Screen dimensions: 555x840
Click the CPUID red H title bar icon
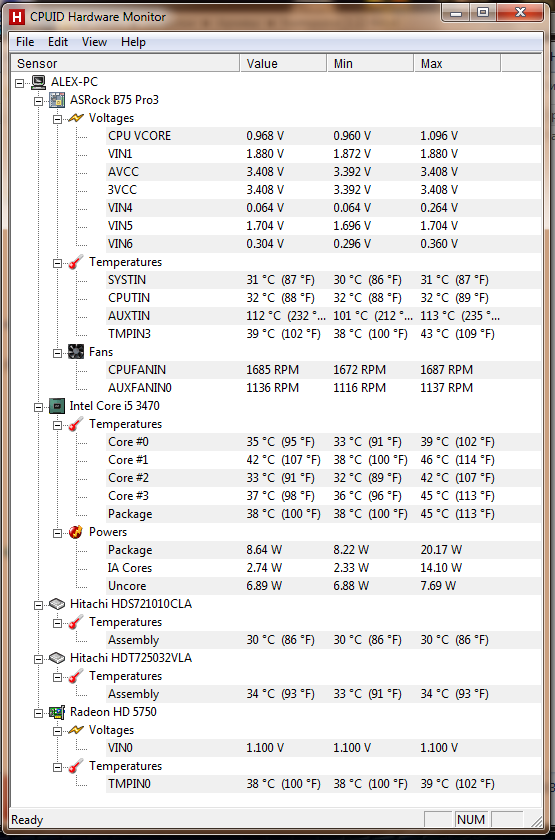[17, 17]
